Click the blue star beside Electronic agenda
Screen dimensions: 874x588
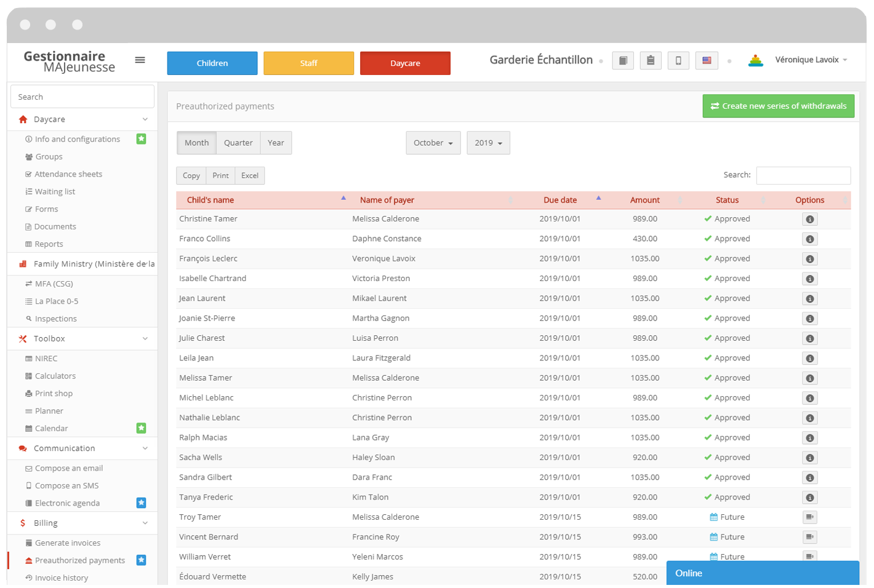click(141, 503)
